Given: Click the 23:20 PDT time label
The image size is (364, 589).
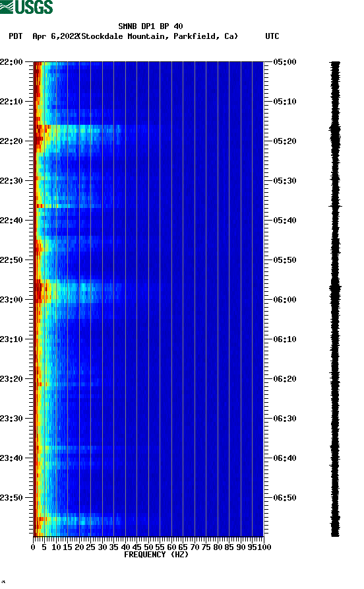Looking at the screenshot, I should click(11, 379).
